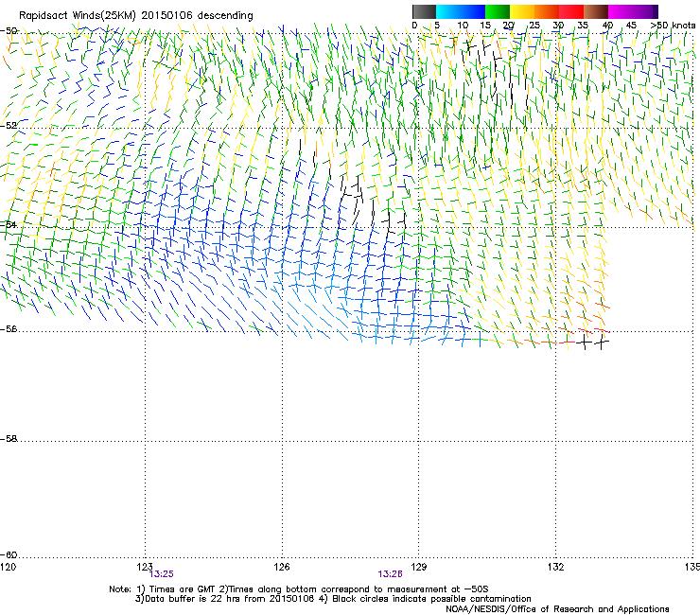The width and height of the screenshot is (700, 615).
Task: Click longitude label 123 on bottom axis
Action: [145, 567]
